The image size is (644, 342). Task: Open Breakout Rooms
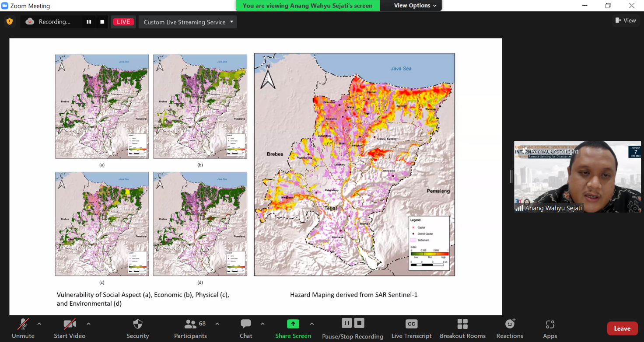coord(462,328)
